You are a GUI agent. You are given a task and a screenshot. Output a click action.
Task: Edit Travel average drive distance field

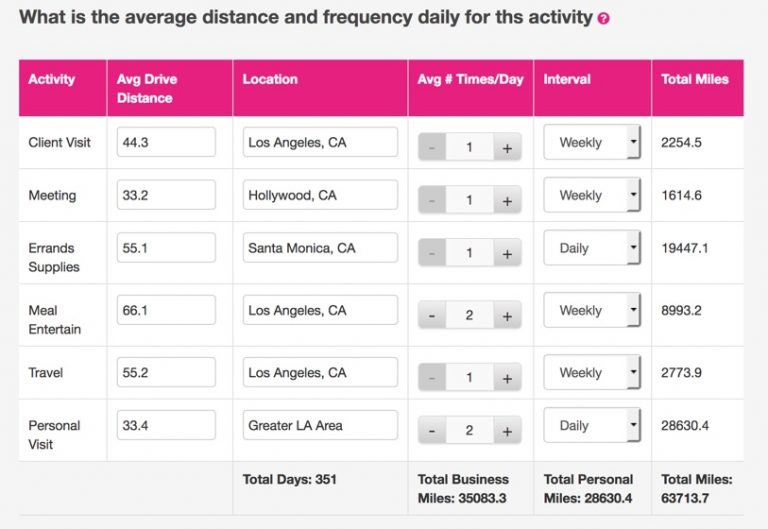pos(166,372)
